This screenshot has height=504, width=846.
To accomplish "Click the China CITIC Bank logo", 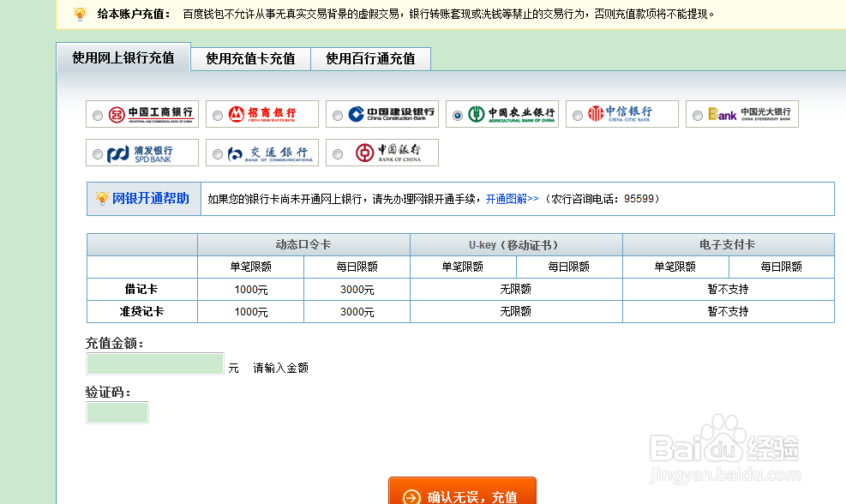I will point(620,113).
